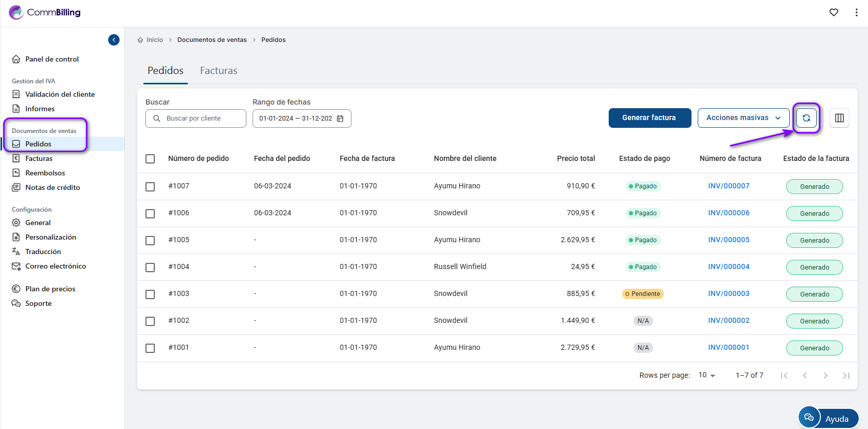
Task: Open Reembolsos in the sidebar
Action: (45, 173)
